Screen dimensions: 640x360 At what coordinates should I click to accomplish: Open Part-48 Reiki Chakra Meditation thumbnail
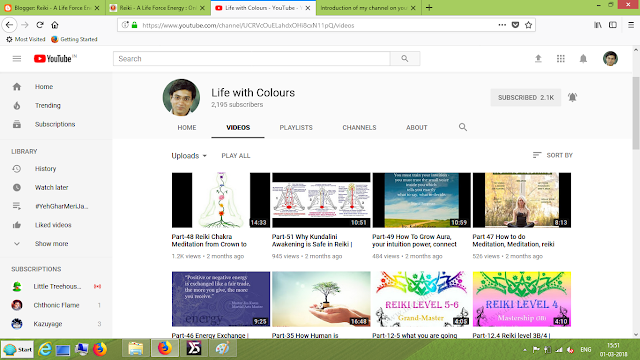tap(221, 200)
